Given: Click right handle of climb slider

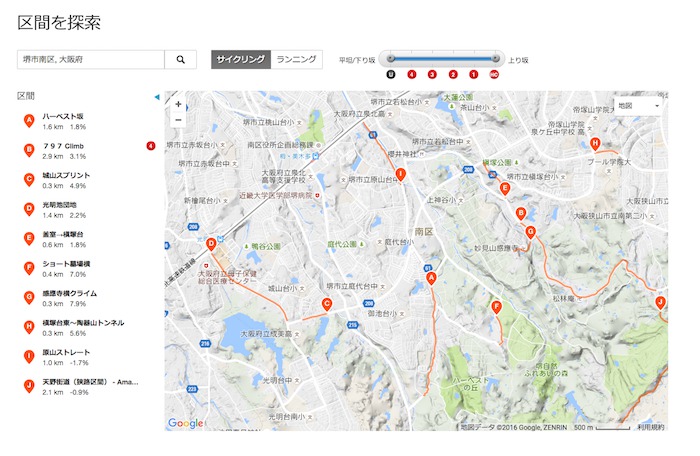Looking at the screenshot, I should click(495, 59).
